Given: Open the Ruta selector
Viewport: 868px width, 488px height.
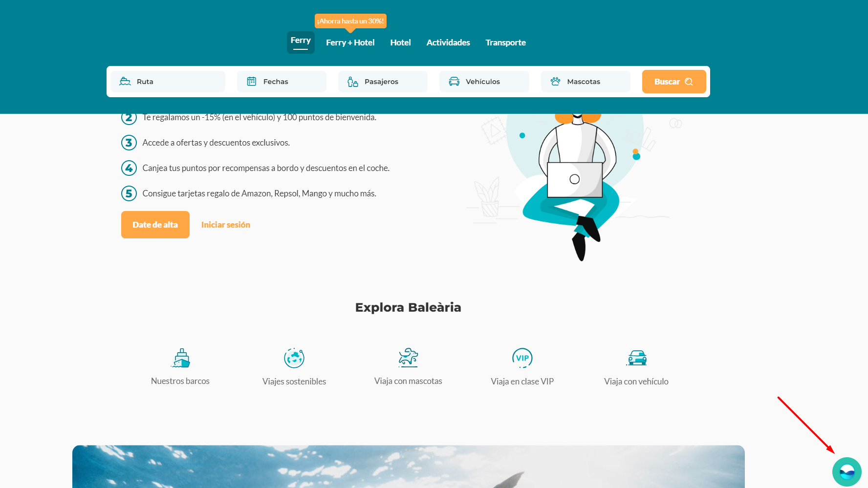Looking at the screenshot, I should (168, 82).
